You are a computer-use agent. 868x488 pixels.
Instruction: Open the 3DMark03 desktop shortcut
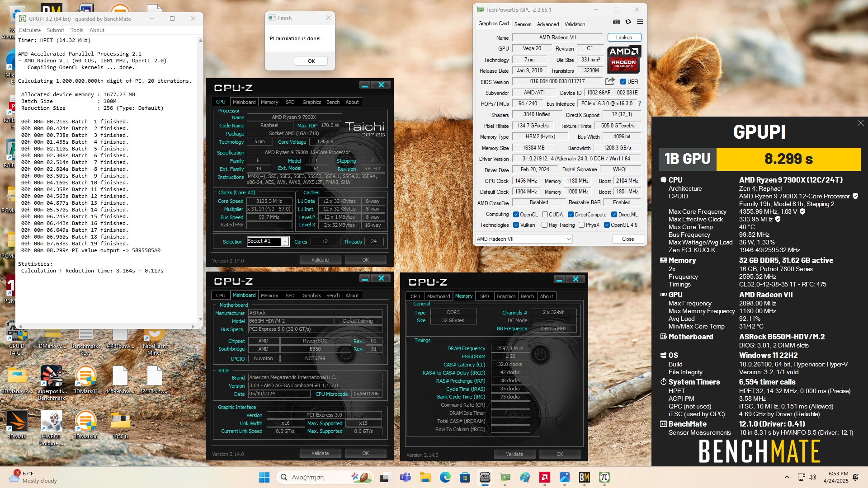point(85,380)
